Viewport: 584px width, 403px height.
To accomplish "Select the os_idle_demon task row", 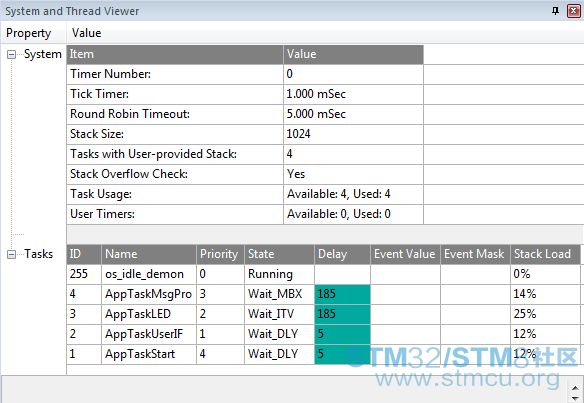I will tap(323, 274).
